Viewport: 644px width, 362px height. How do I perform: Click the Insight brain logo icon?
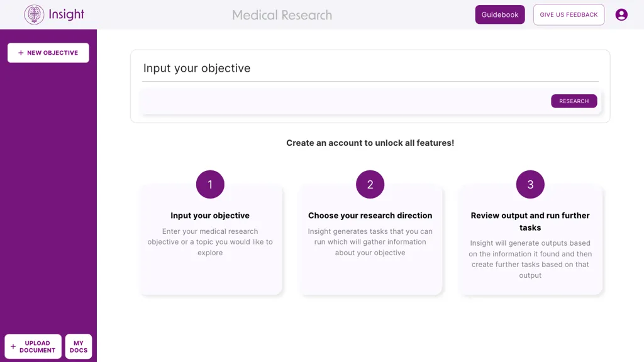click(33, 14)
